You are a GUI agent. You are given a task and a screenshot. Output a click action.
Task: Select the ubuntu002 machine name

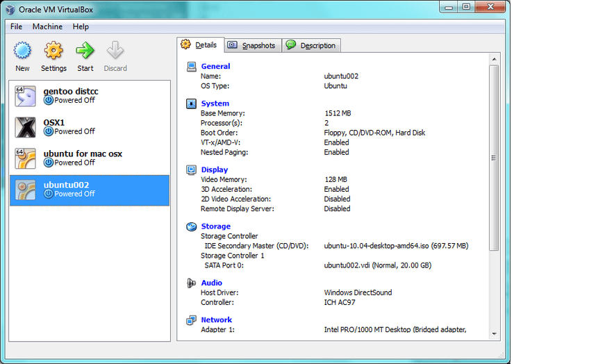[66, 185]
